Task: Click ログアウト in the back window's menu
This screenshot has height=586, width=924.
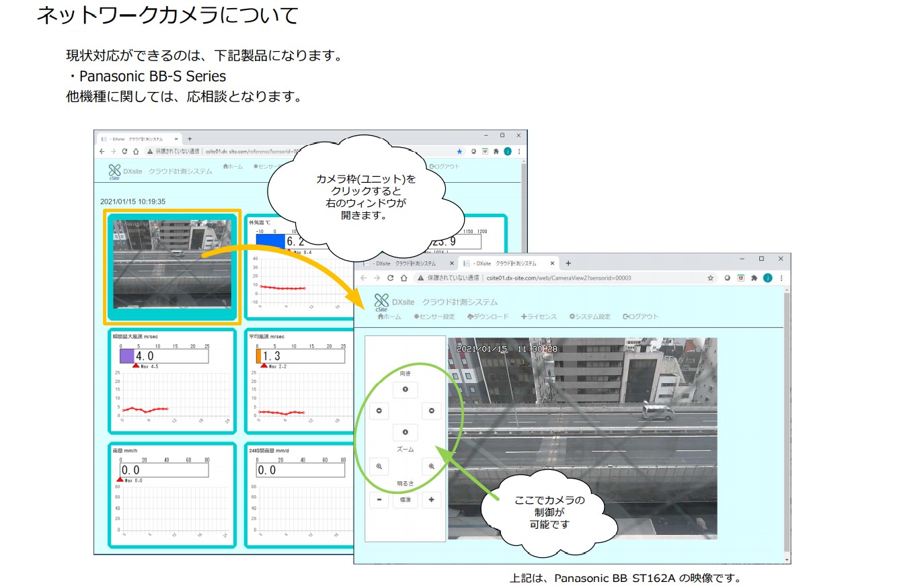Action: [x=445, y=167]
